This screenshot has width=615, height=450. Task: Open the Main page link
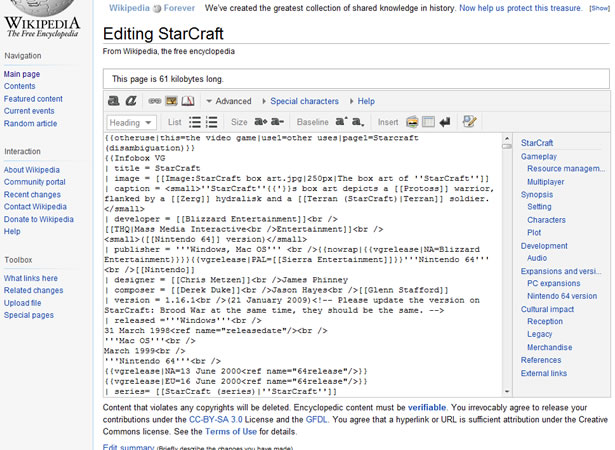point(22,74)
